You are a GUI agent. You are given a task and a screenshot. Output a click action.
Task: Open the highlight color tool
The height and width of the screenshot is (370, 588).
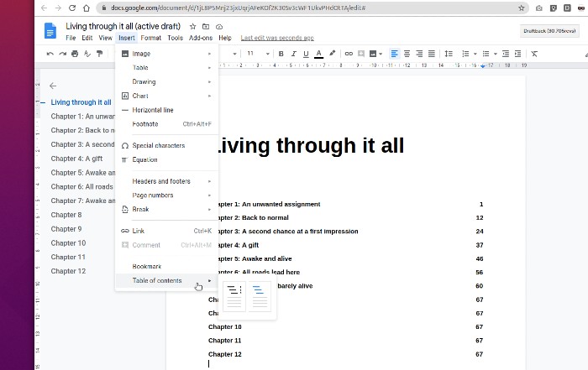point(333,54)
